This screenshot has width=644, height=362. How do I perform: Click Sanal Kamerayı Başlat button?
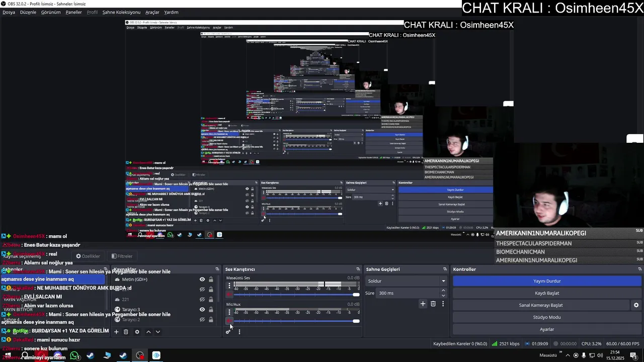(541, 305)
